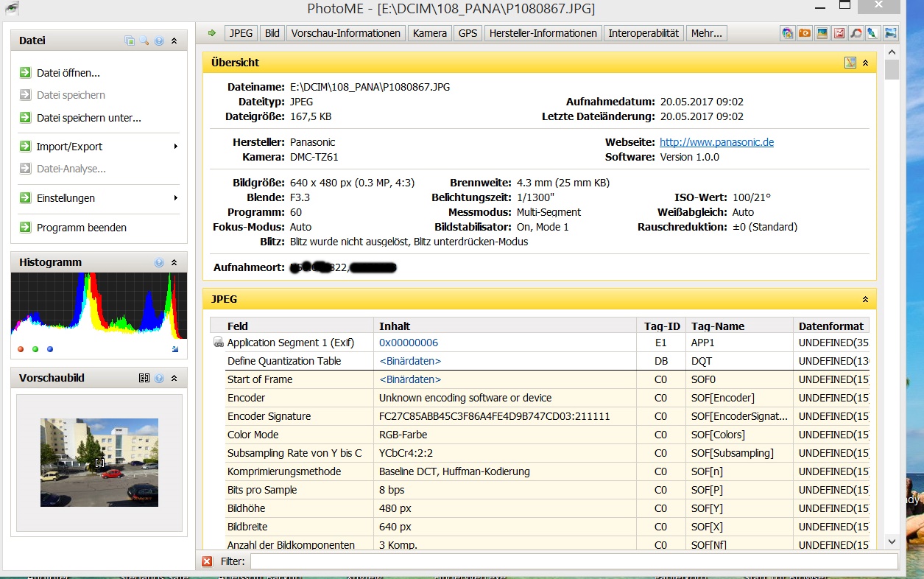Click the preview photo thumbnail
This screenshot has width=924, height=579.
point(99,463)
